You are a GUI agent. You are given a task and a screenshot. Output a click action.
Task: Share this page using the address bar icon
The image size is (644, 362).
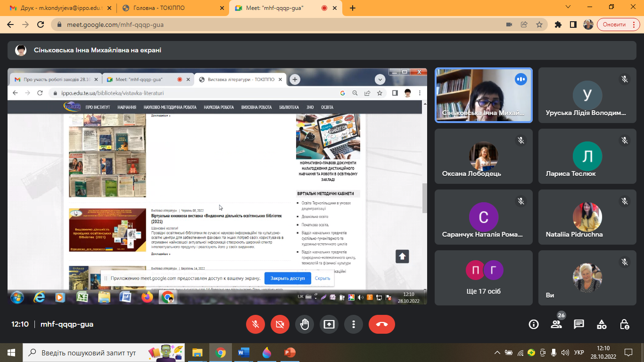524,25
